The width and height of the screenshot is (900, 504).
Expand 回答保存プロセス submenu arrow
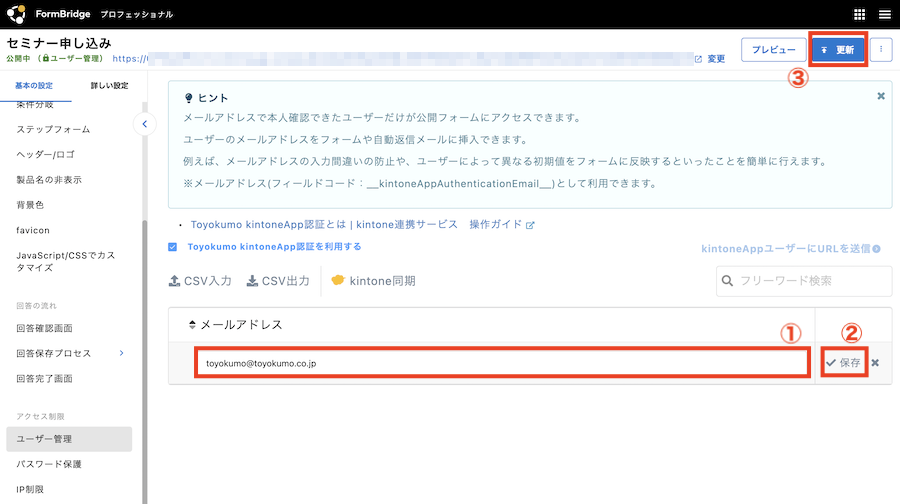coord(121,353)
